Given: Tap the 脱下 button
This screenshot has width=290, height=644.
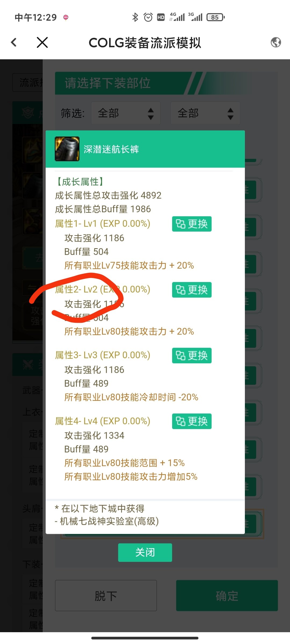Looking at the screenshot, I should point(106,596).
